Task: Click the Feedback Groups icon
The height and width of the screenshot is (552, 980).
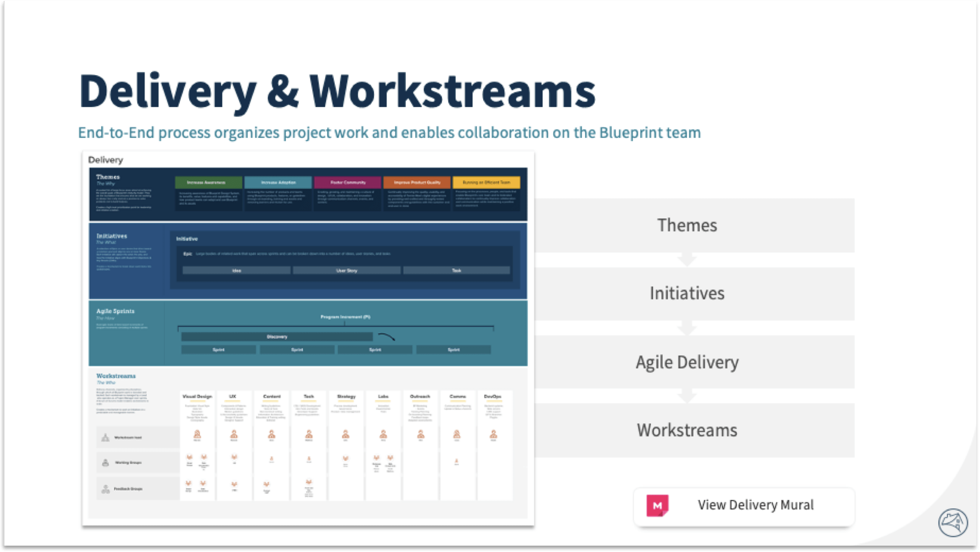Action: click(106, 489)
